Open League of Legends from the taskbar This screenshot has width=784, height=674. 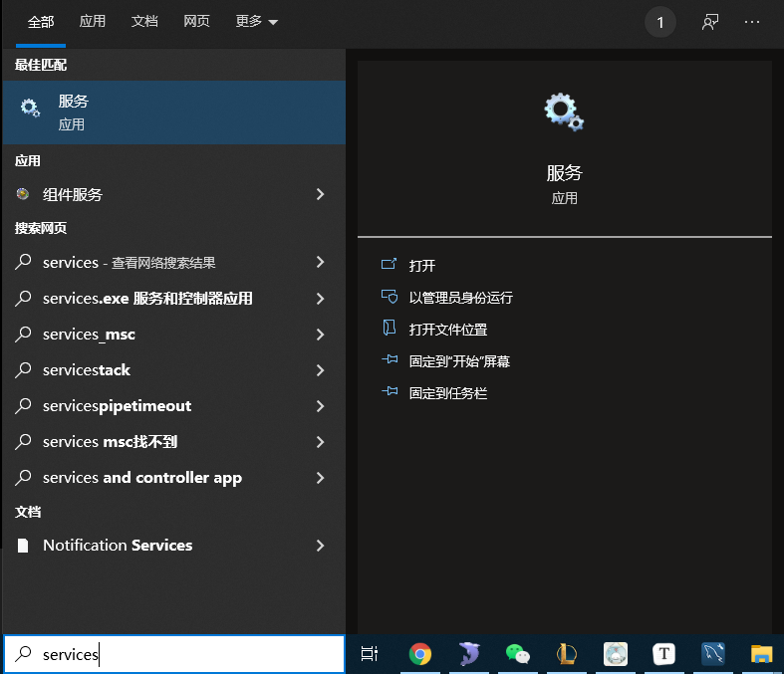(x=567, y=653)
